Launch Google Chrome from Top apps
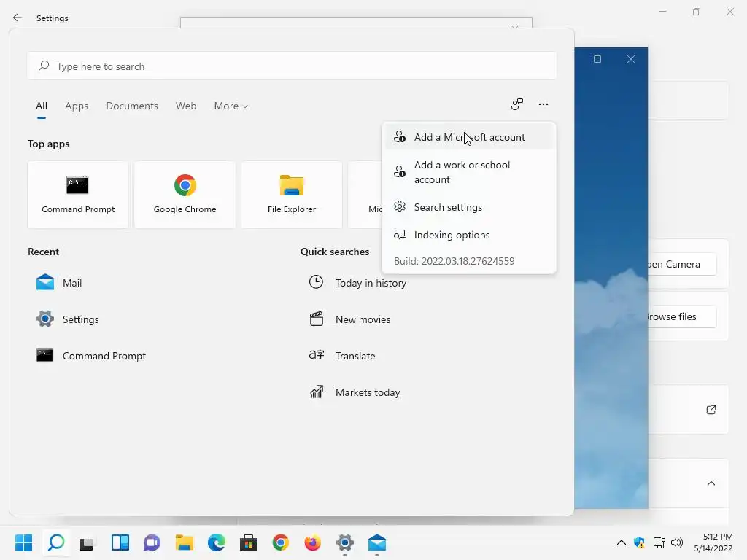This screenshot has width=747, height=560. pos(185,195)
